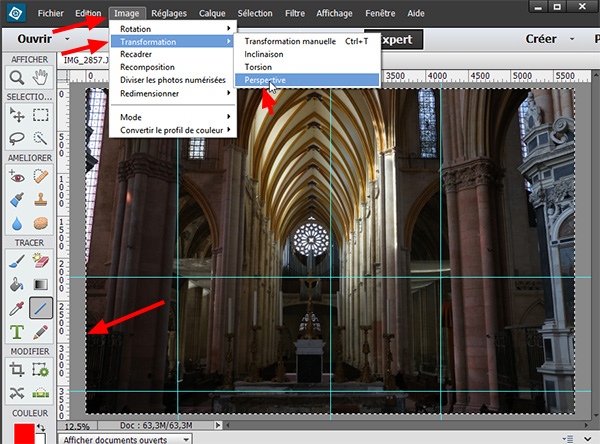Open the Fenêtre menu
The image size is (600, 444).
pos(380,13)
